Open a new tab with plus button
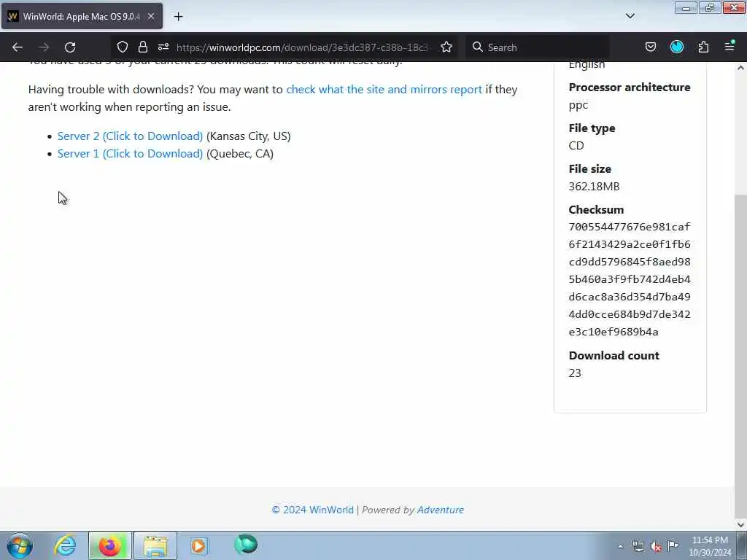747x560 pixels. pos(178,17)
